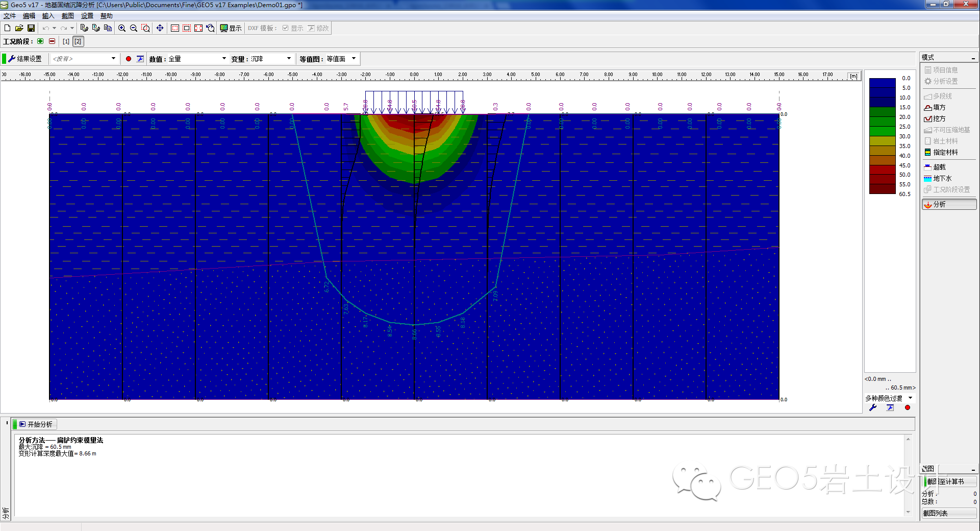Click the results panel scroll-down arrow
The height and width of the screenshot is (531, 980).
[908, 512]
